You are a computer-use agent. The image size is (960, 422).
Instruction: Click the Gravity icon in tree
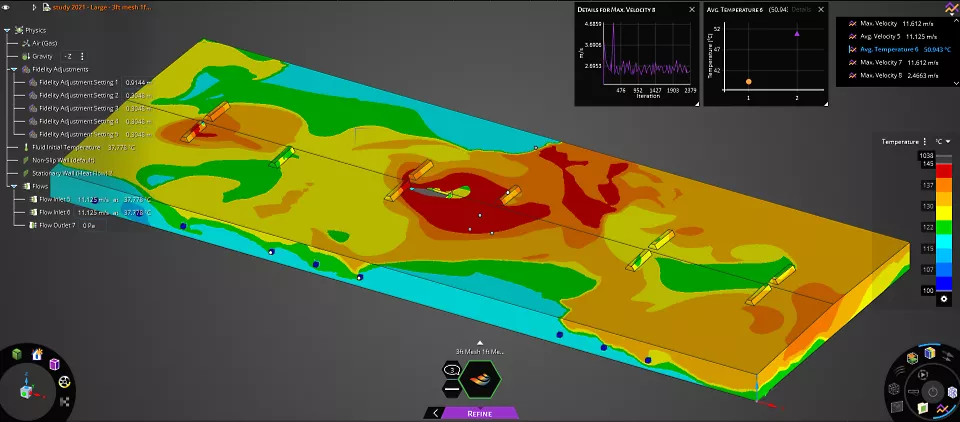point(26,56)
